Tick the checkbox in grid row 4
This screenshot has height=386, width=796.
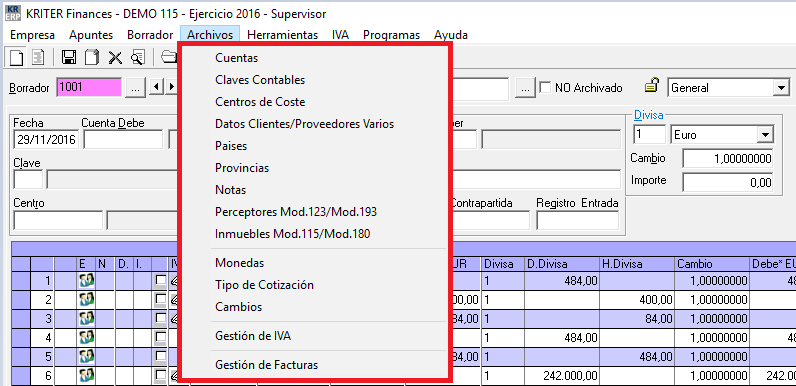[x=160, y=337]
